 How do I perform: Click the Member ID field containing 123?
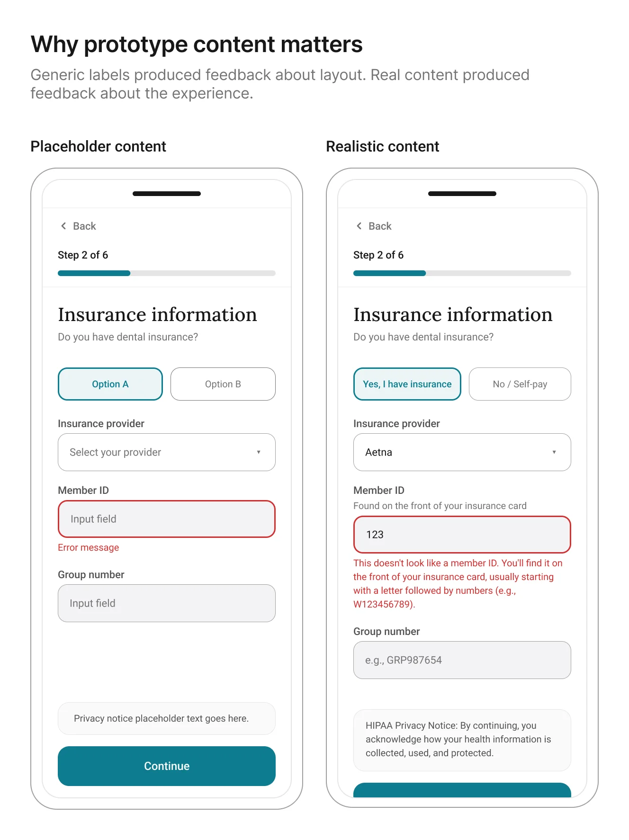tap(462, 535)
